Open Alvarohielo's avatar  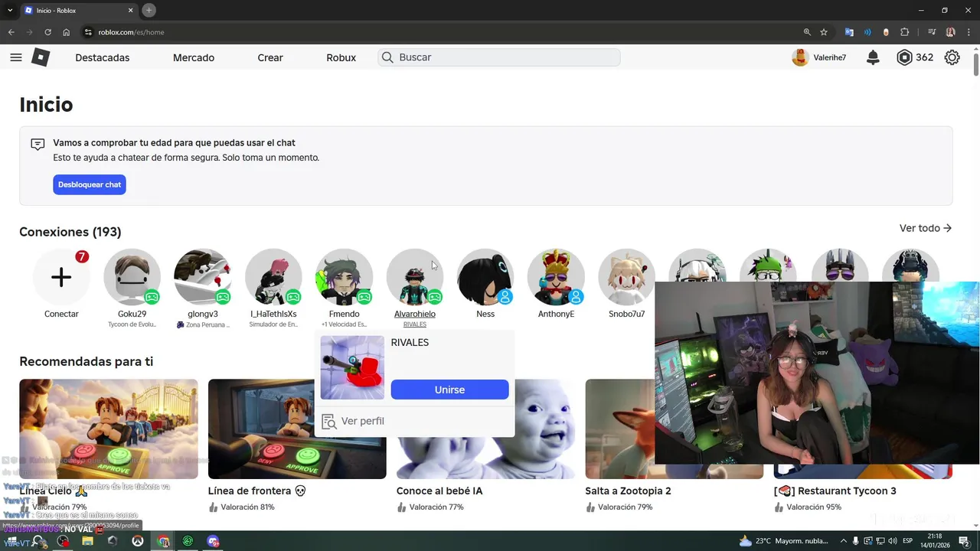(414, 277)
